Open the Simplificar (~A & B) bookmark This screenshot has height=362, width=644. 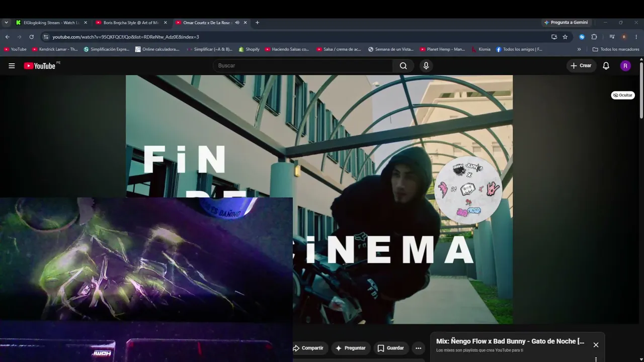pos(209,49)
